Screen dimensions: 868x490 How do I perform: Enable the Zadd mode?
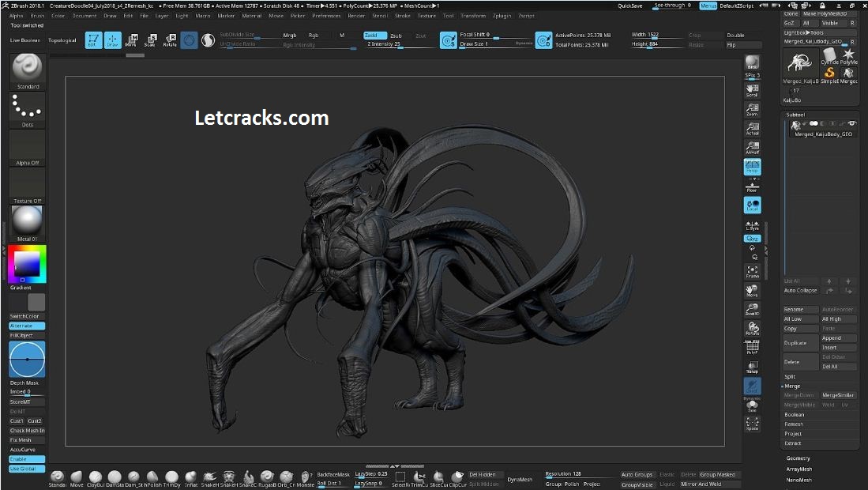click(x=375, y=36)
